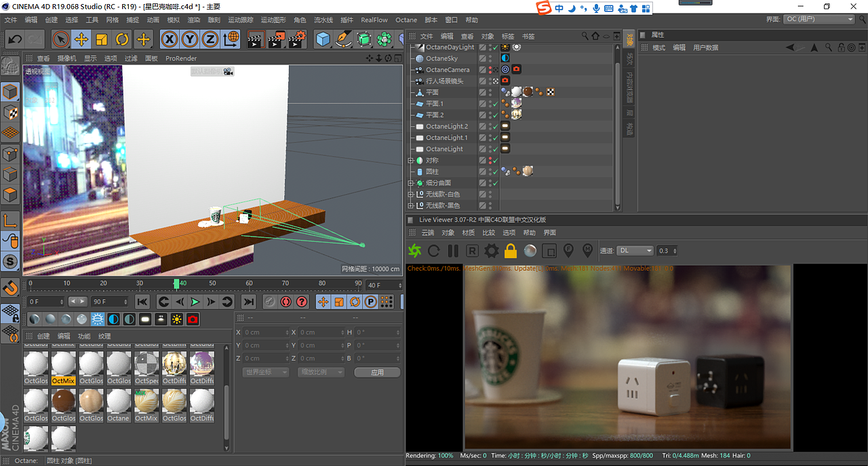Pause the Live Viewer render
The image size is (868, 466).
click(453, 251)
